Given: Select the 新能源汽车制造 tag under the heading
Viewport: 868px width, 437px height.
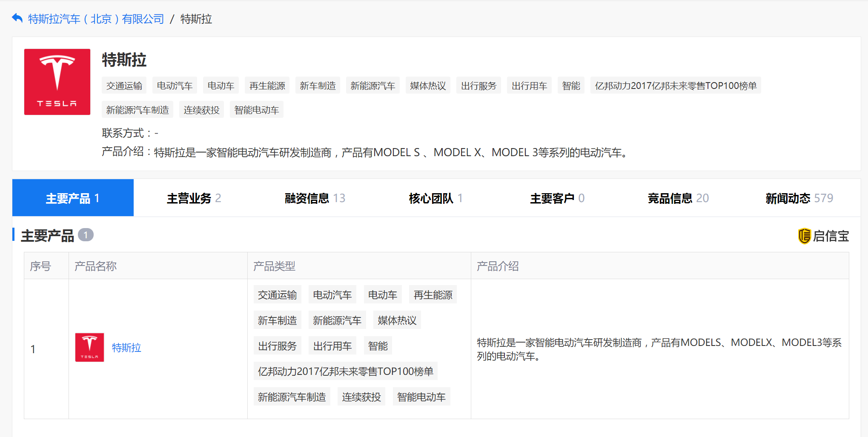Looking at the screenshot, I should click(x=138, y=110).
